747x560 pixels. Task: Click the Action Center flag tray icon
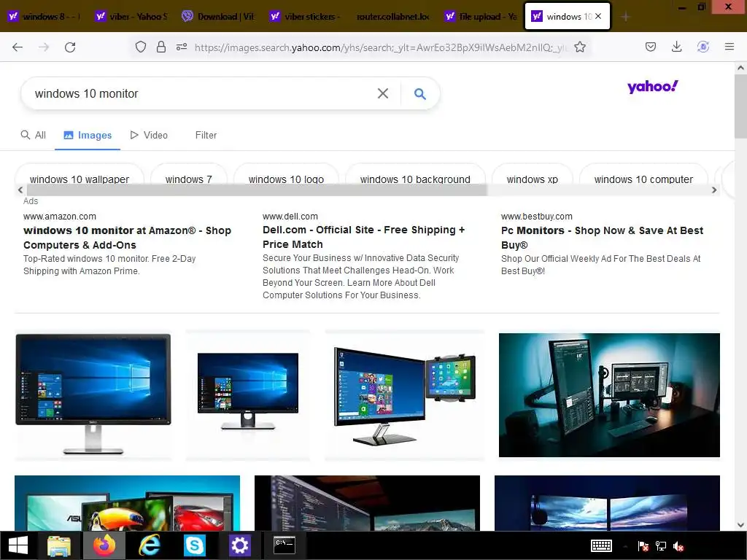[x=643, y=545]
